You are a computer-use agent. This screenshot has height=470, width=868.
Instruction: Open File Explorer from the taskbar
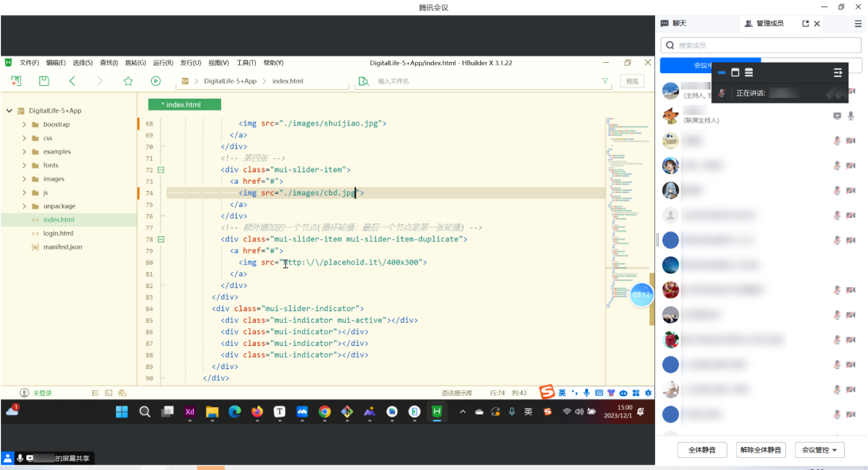click(x=212, y=412)
